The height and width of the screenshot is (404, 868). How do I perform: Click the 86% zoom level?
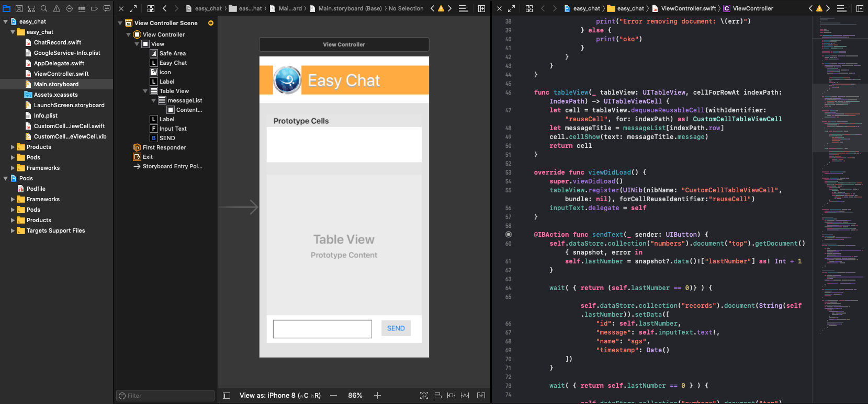[x=355, y=396]
